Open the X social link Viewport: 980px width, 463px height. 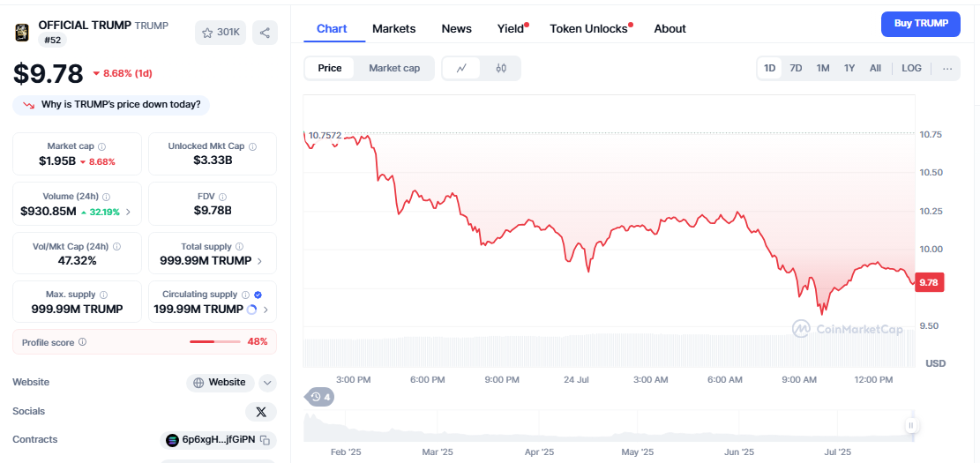[261, 412]
